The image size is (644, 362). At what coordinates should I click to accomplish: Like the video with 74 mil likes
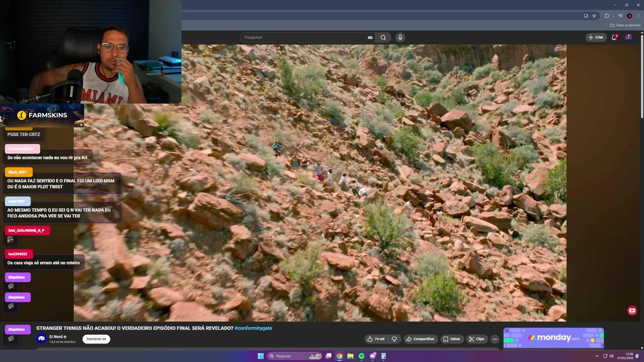(x=376, y=339)
